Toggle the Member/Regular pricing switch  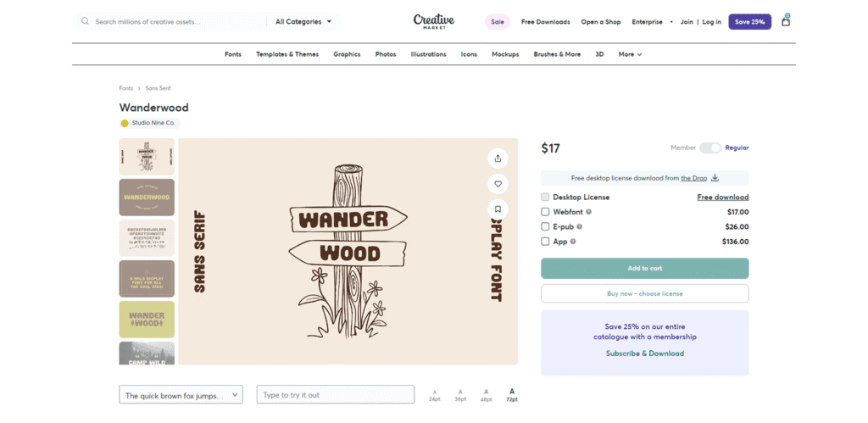pos(709,147)
